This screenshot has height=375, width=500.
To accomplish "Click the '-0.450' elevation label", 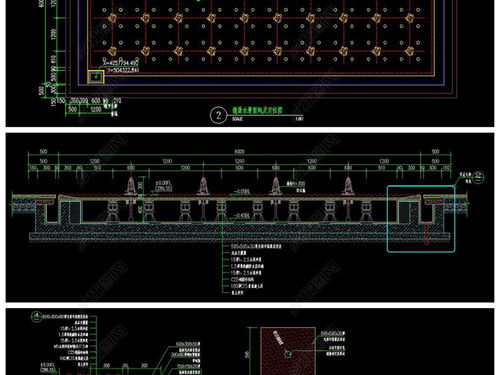I will [242, 216].
